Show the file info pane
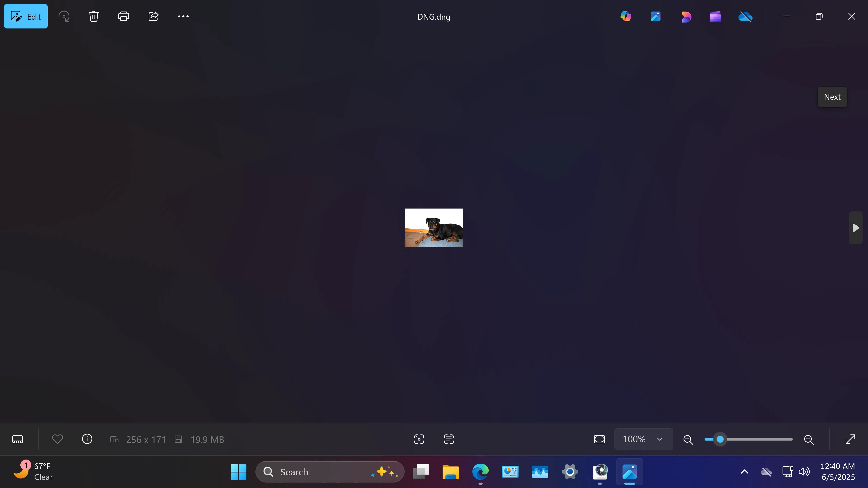Image resolution: width=868 pixels, height=488 pixels. click(x=87, y=439)
